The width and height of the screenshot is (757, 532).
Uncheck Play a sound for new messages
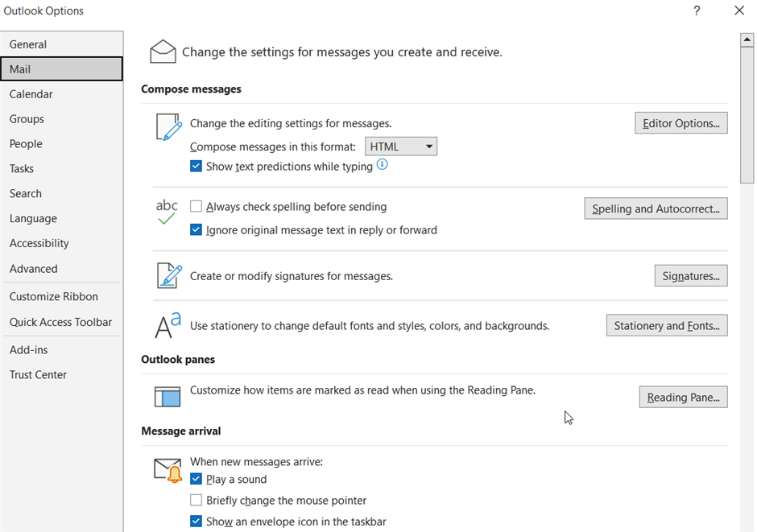coord(195,478)
